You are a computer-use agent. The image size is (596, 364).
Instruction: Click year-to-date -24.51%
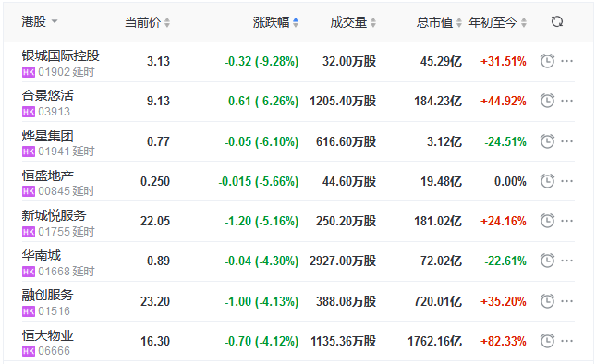click(x=505, y=141)
